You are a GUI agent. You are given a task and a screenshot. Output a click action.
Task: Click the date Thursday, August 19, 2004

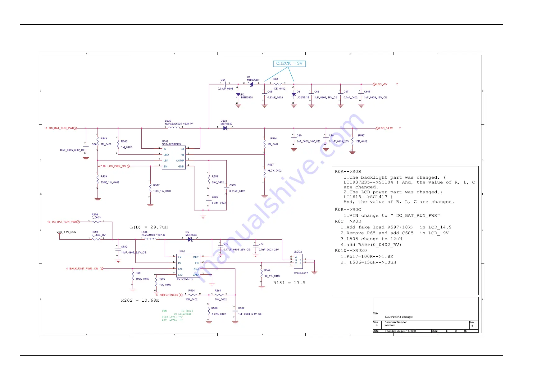click(401, 331)
